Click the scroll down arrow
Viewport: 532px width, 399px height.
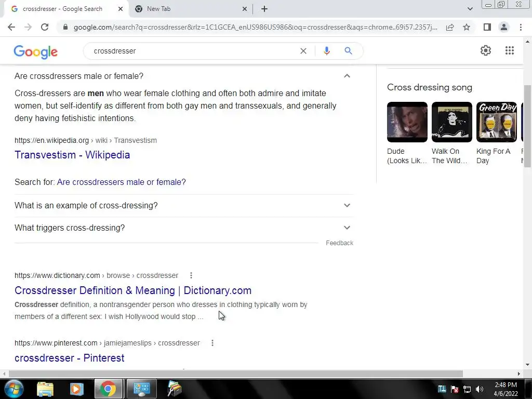(527, 365)
